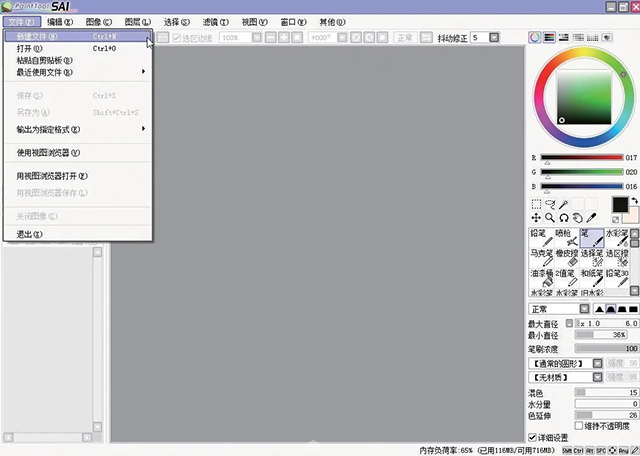Screen dimensions: 640x456
Task: Select the move tool
Action: [536, 217]
